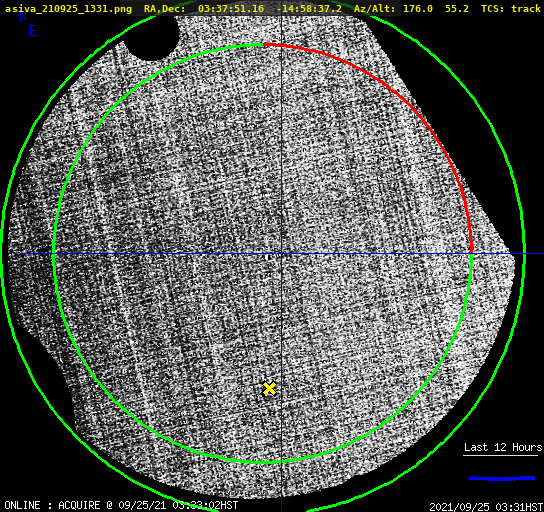Click the blue N north compass label

[23, 16]
